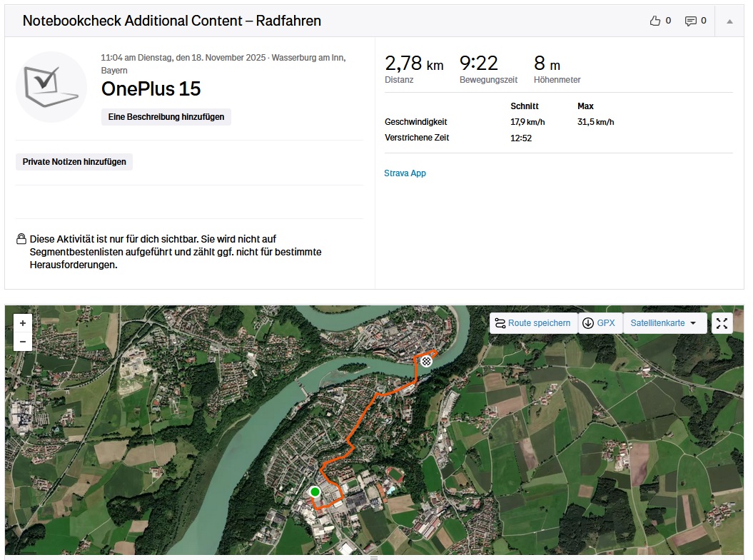The image size is (753, 560).
Task: Collapse the activity header with the triangle
Action: [729, 21]
